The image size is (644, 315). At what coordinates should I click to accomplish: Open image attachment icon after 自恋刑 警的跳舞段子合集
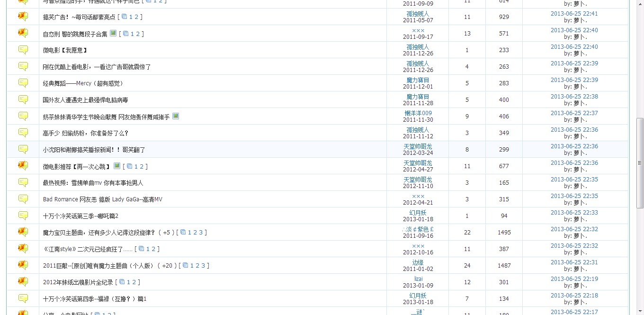pos(113,33)
